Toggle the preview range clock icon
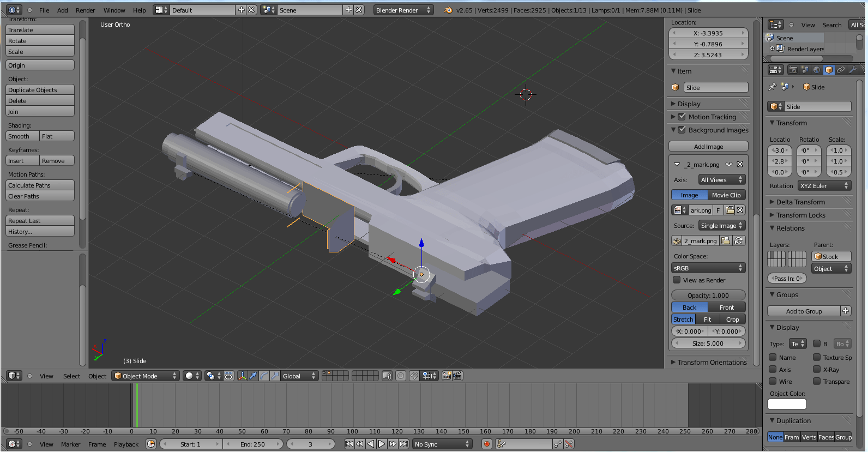The width and height of the screenshot is (868, 452). [x=151, y=444]
